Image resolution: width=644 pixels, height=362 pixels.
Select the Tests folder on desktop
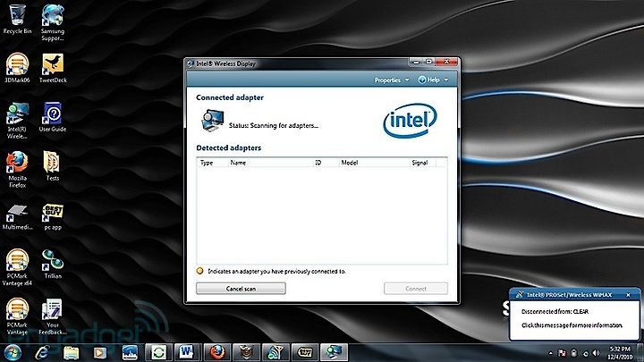(52, 166)
